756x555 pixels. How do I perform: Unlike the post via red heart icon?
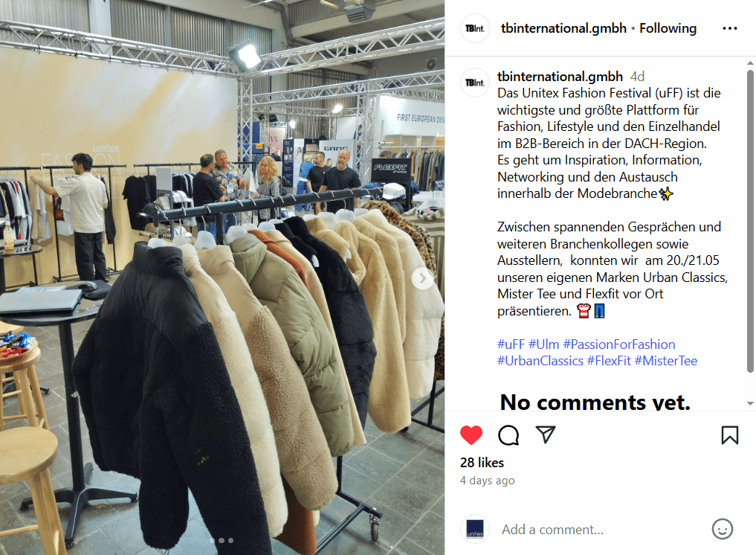click(471, 434)
